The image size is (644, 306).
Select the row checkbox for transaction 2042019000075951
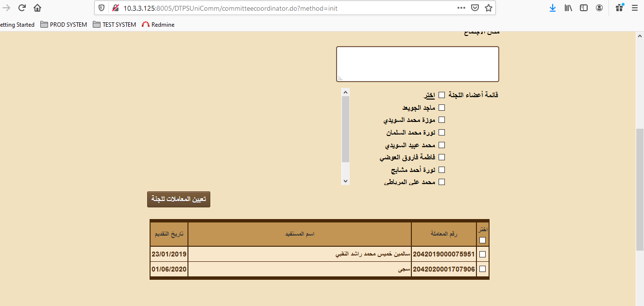483,254
